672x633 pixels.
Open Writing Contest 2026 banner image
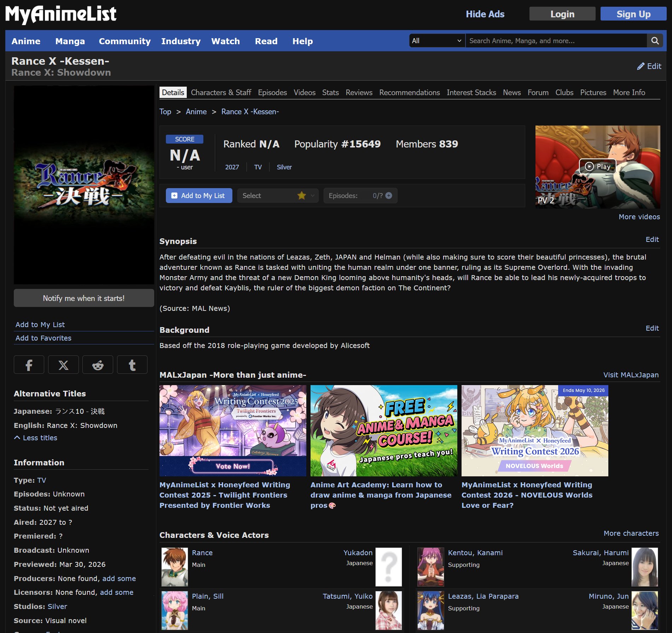[x=535, y=431]
